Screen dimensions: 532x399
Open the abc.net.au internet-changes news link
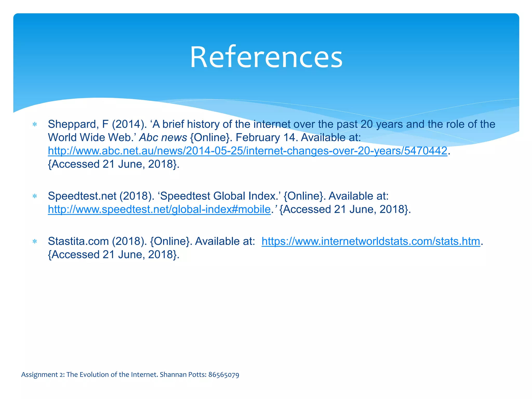coord(248,151)
